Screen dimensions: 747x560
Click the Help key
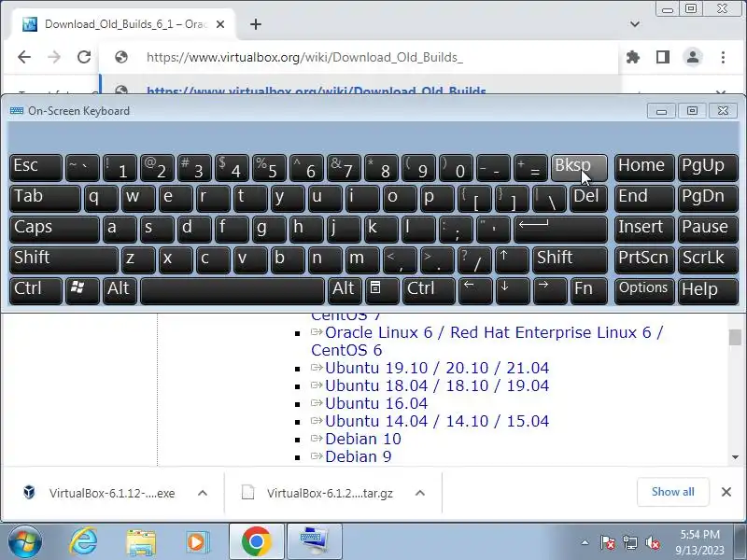708,290
